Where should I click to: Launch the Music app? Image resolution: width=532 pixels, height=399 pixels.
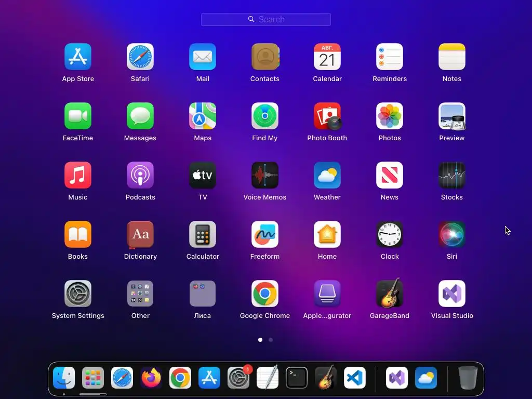tap(78, 175)
